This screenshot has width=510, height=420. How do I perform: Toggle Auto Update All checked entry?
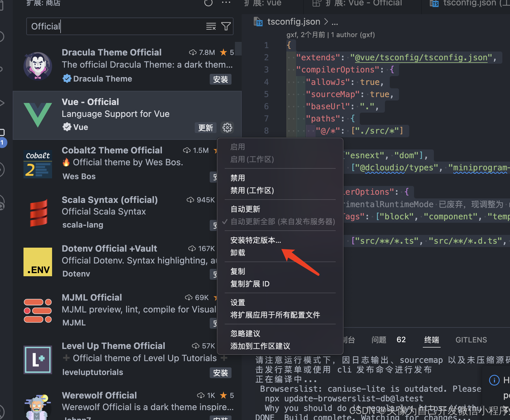pos(280,222)
